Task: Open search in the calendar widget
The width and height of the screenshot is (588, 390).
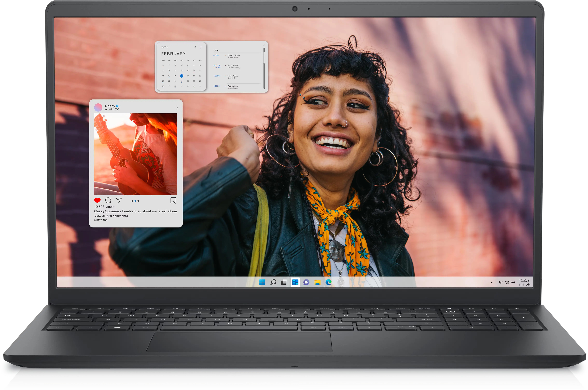Action: 195,47
